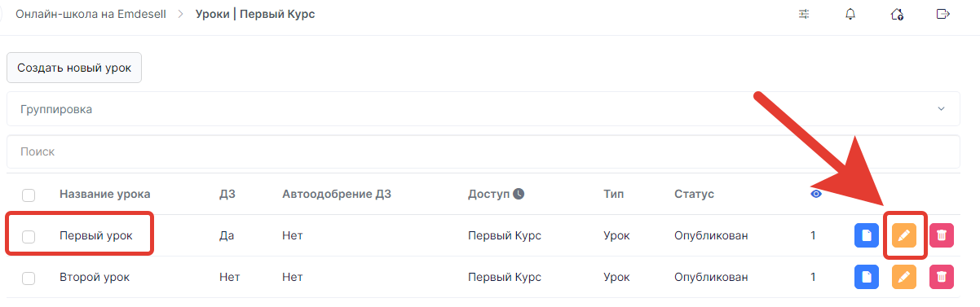Viewport: 980px width, 307px height.
Task: Click the logout icon in header
Action: tap(943, 14)
